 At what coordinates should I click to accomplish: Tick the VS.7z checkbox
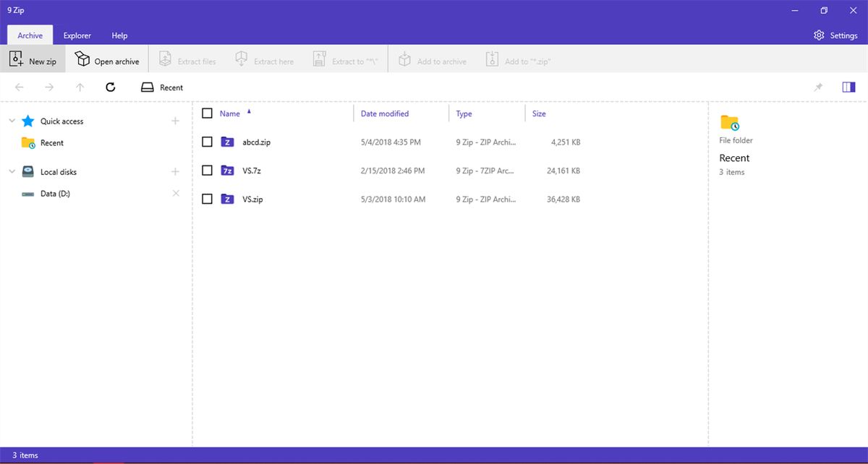(x=207, y=171)
